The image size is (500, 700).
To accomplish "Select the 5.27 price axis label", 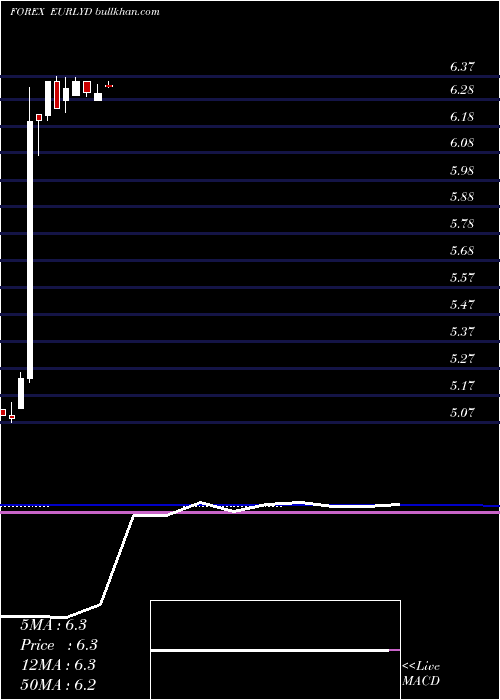I will coord(462,358).
